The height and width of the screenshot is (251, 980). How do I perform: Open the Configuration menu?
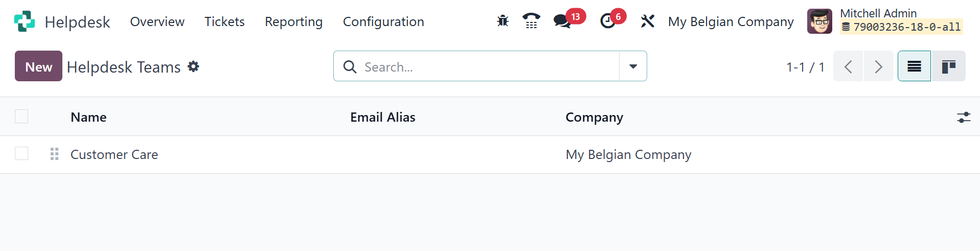[383, 22]
